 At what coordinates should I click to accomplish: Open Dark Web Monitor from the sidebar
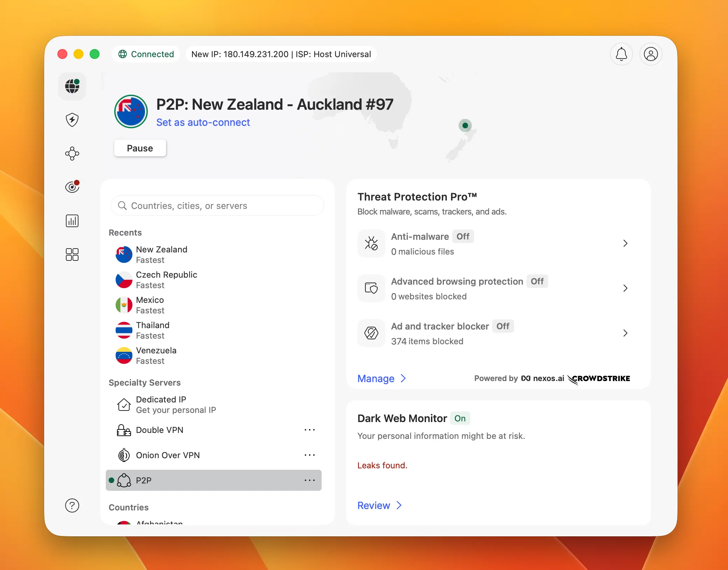(72, 187)
